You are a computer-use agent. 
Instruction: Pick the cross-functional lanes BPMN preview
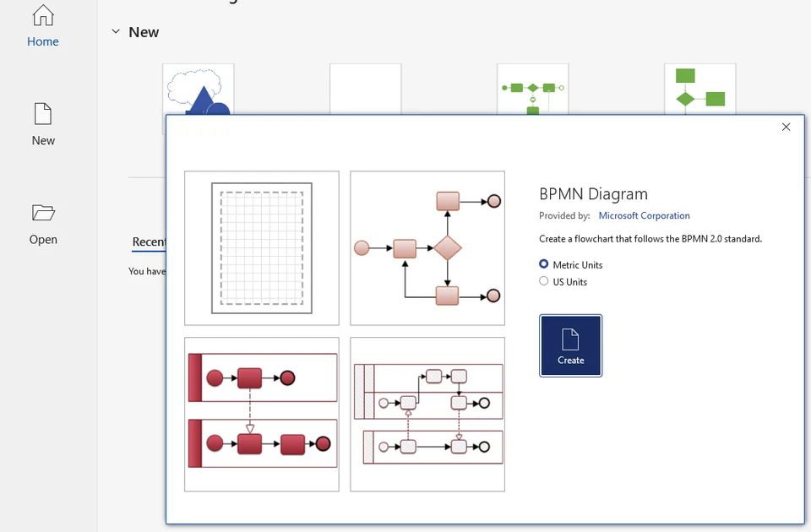[x=427, y=413]
